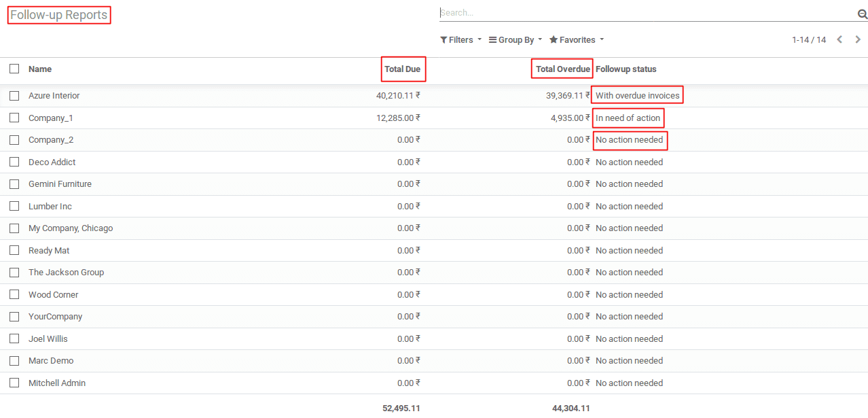Sort by the Total Overdue column header
The width and height of the screenshot is (868, 418).
coord(563,69)
